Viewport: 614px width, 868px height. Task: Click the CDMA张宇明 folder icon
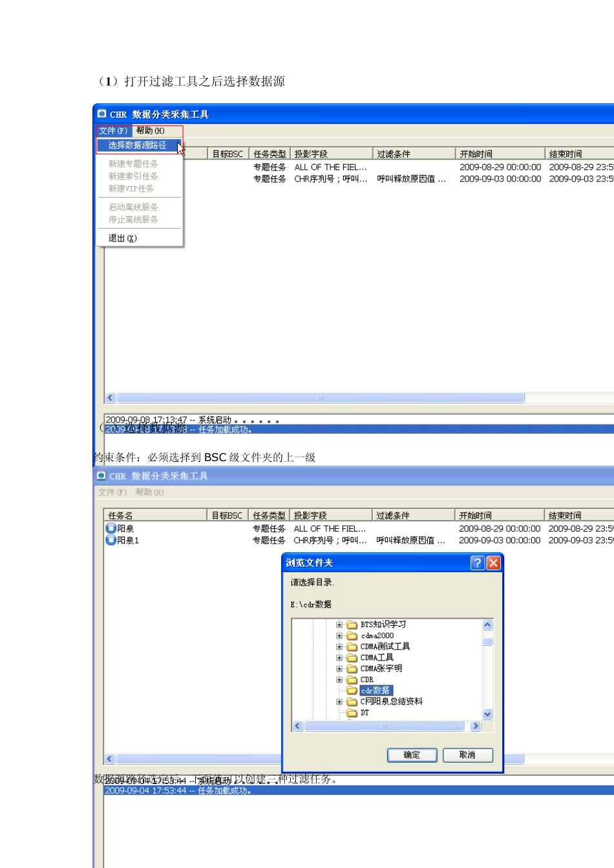(352, 668)
